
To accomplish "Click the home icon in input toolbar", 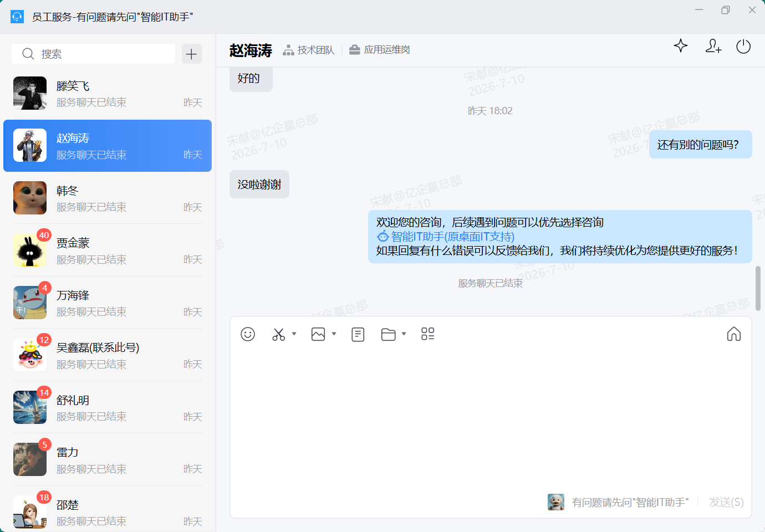I will click(734, 334).
